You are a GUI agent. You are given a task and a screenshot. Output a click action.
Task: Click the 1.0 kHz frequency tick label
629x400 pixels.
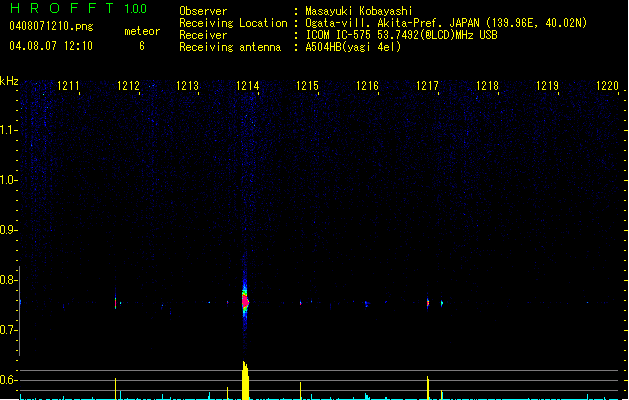tap(8, 180)
